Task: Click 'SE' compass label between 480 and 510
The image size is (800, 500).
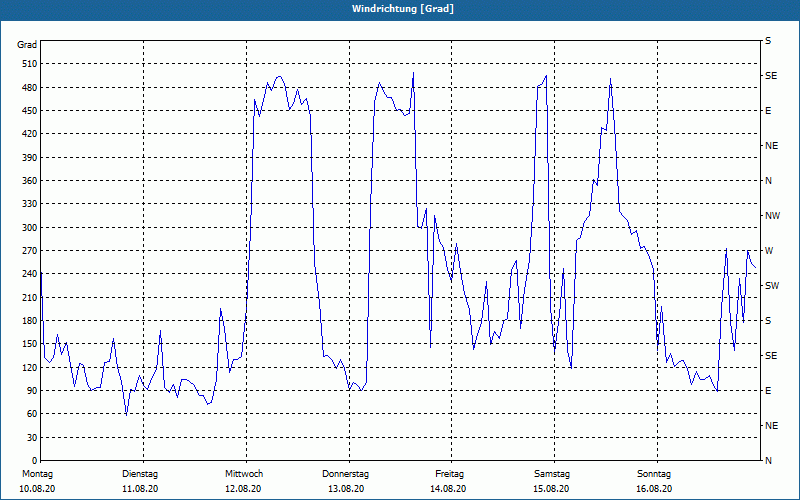Action: tap(771, 76)
